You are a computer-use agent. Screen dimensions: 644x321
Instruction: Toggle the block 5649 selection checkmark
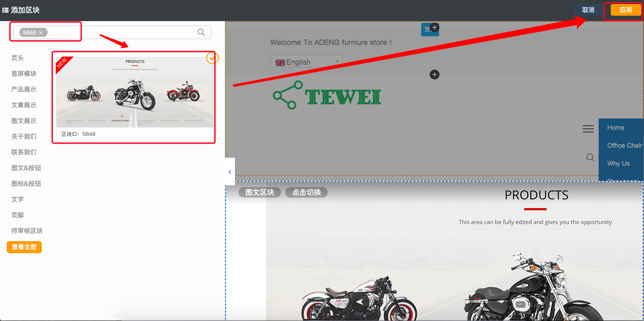[212, 58]
